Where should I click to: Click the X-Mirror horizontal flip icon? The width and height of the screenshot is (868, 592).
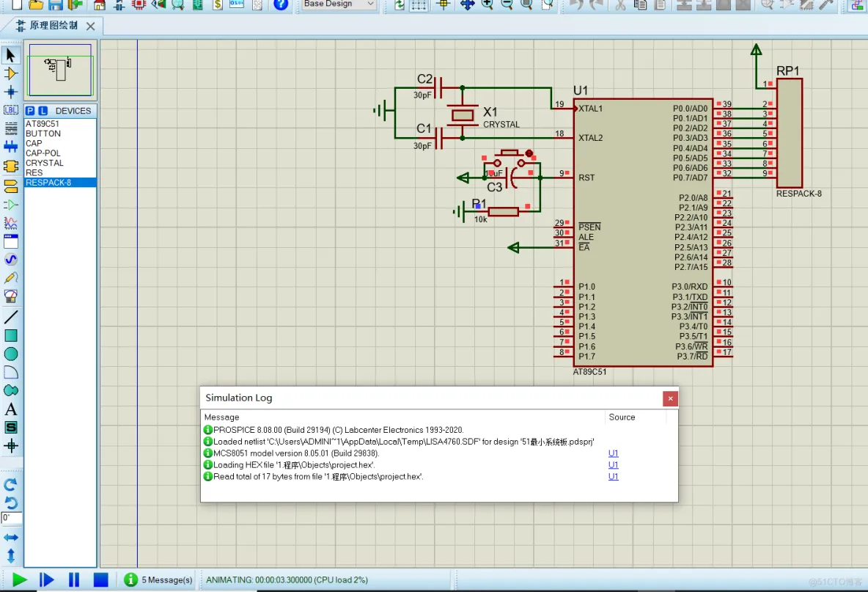(x=10, y=537)
